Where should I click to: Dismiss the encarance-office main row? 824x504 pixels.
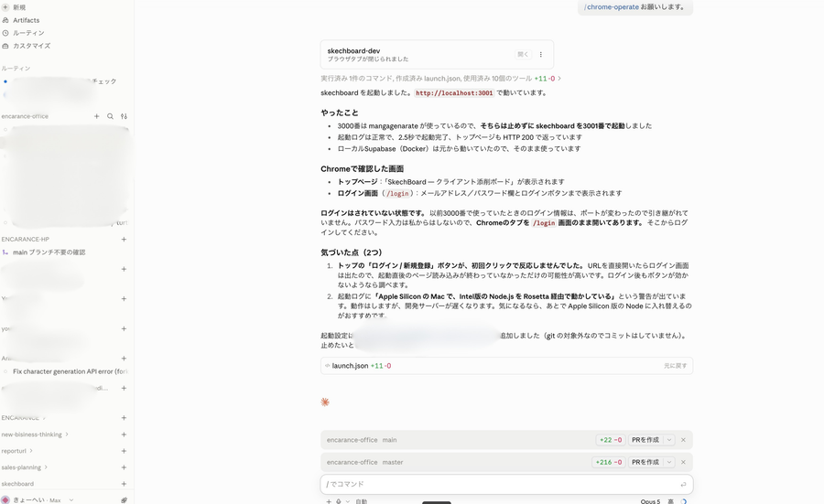(683, 440)
